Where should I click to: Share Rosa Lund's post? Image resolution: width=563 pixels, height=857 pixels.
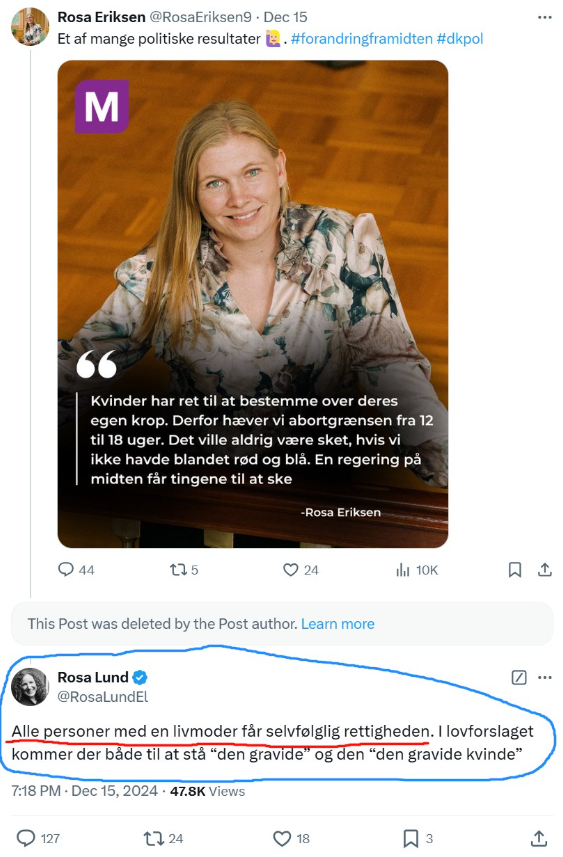point(539,838)
